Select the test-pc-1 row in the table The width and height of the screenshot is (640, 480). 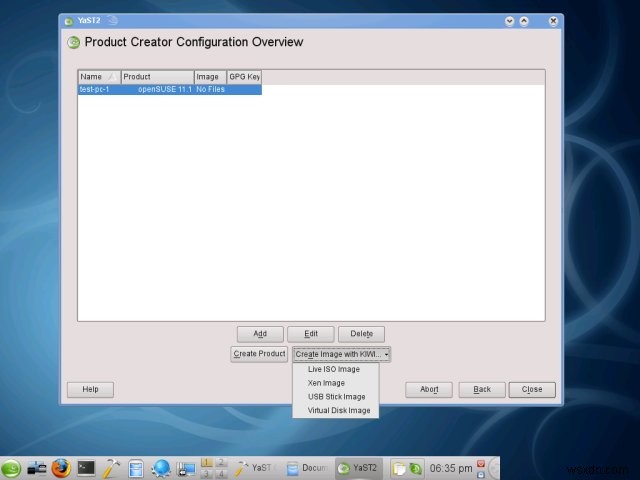pyautogui.click(x=169, y=89)
